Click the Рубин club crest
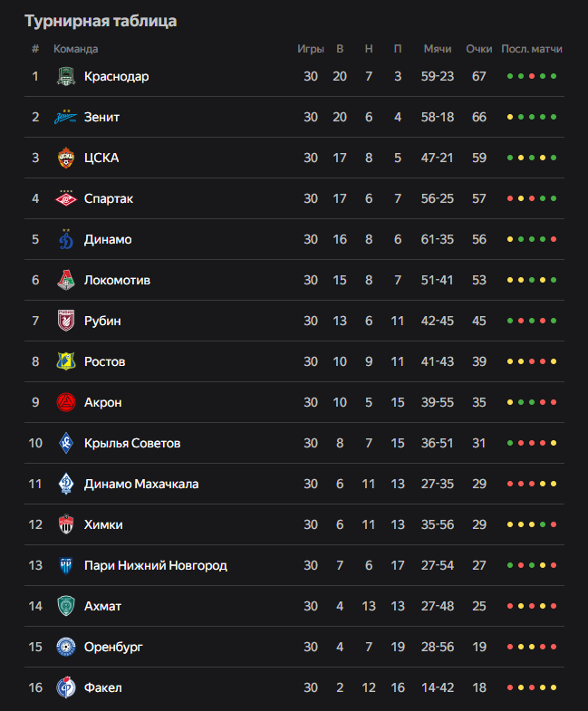 (66, 321)
